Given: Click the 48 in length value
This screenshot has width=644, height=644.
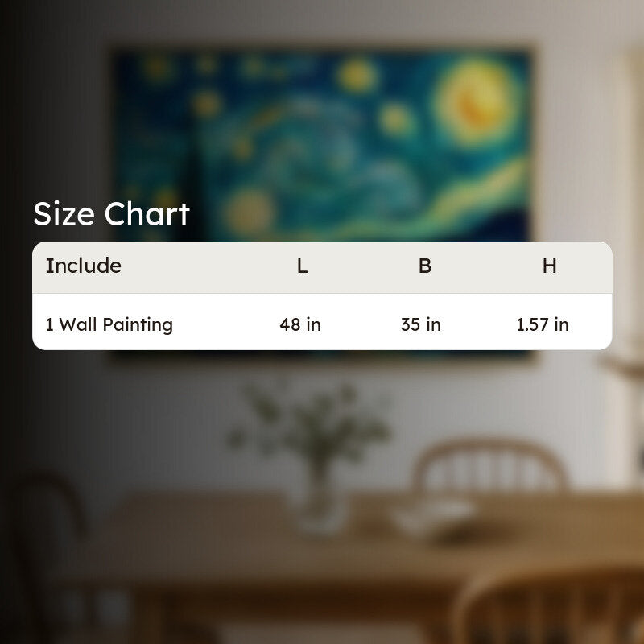Looking at the screenshot, I should pos(300,324).
